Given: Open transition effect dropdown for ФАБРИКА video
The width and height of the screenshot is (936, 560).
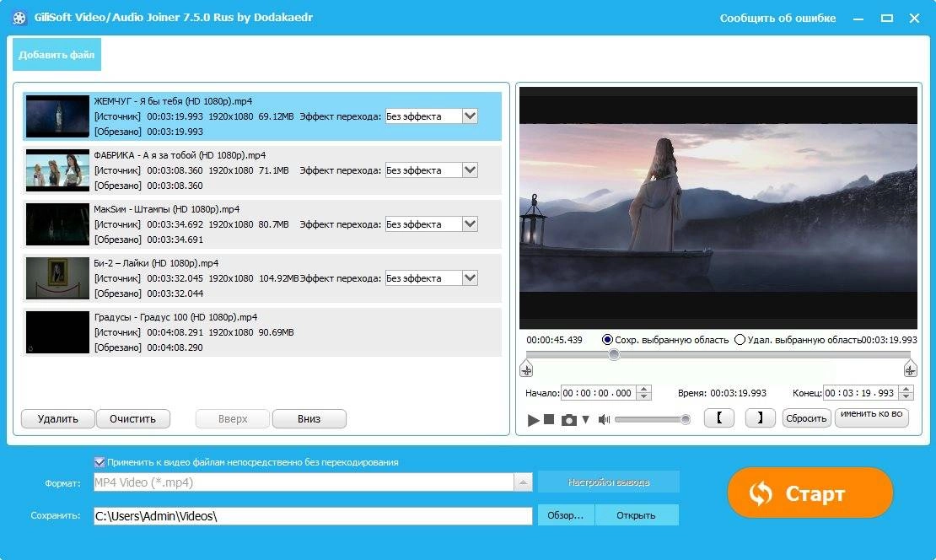Looking at the screenshot, I should pos(470,170).
